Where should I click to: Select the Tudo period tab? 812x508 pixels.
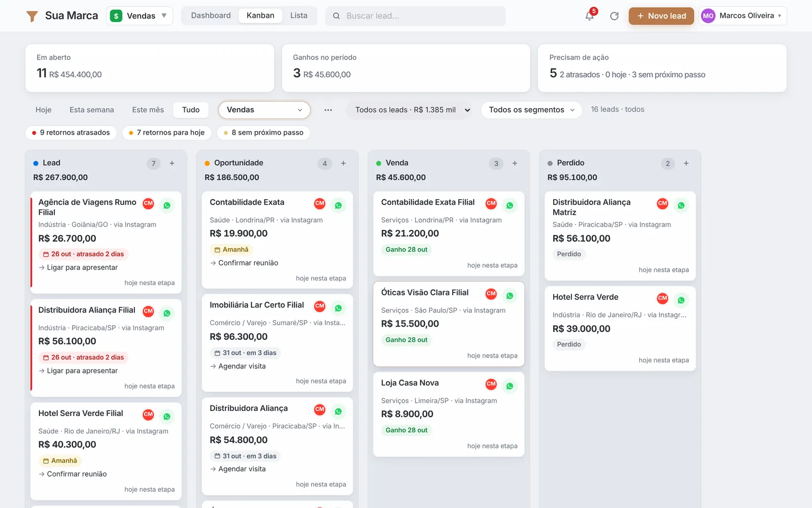(x=191, y=110)
